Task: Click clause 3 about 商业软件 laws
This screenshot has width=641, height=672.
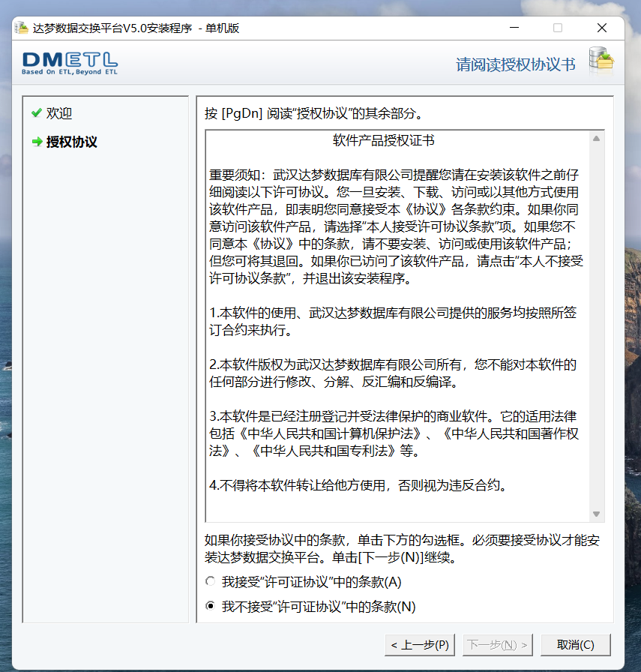Action: coord(394,433)
